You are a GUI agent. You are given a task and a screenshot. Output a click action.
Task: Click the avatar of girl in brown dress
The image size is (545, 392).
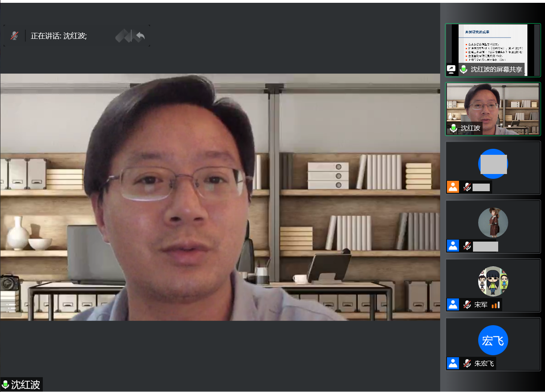[493, 222]
